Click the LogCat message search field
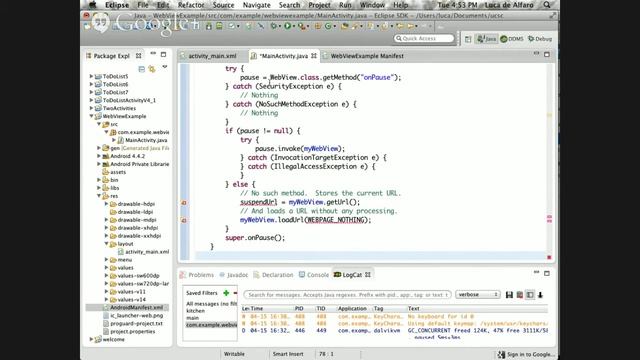The height and width of the screenshot is (360, 640). click(347, 295)
